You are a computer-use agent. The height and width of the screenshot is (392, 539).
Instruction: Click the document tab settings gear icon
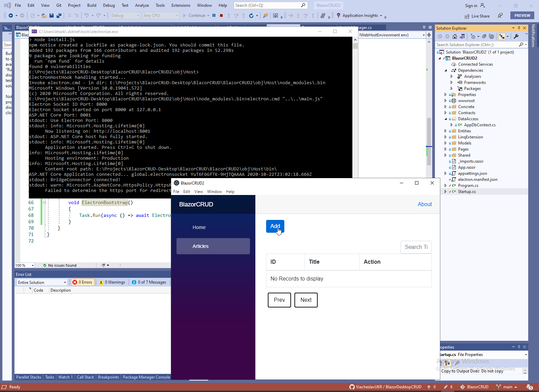430,27
